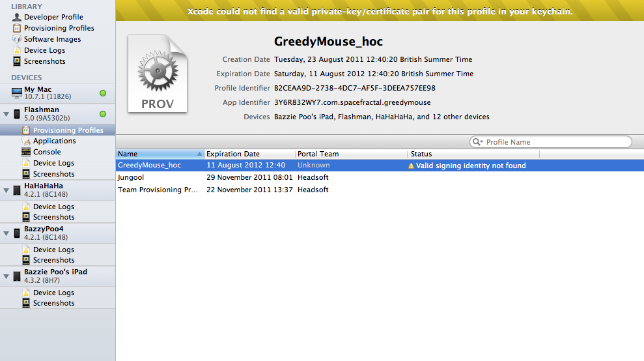Collapse the BazzyPoo4 device section
644x361 pixels.
click(x=7, y=233)
